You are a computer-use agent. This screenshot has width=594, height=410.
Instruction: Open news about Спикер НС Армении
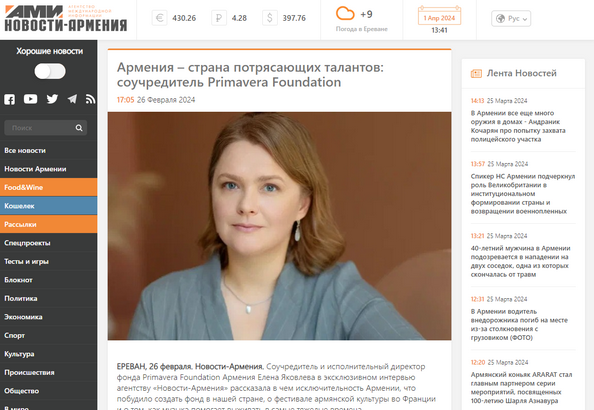pos(522,194)
